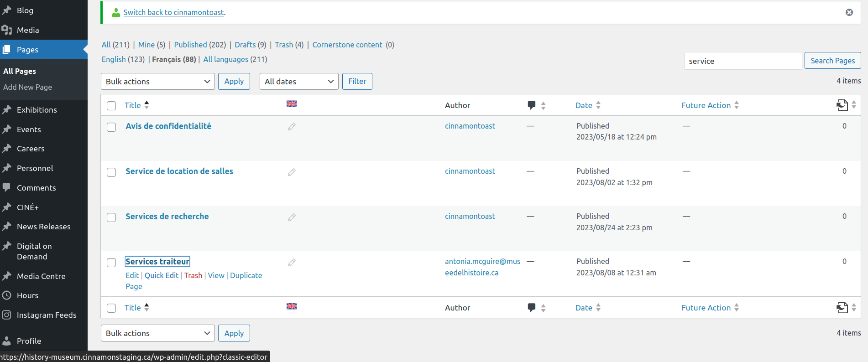Filter pages by English language
The height and width of the screenshot is (362, 868).
click(x=114, y=59)
